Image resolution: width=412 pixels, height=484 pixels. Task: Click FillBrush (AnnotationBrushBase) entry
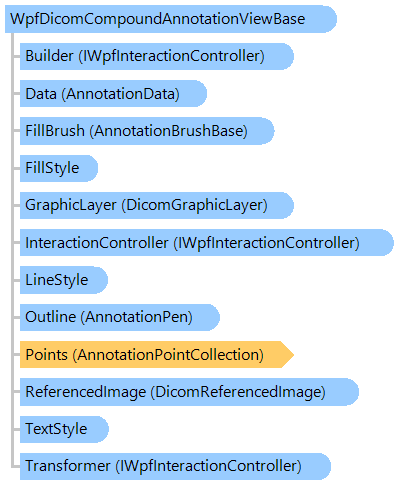147,131
